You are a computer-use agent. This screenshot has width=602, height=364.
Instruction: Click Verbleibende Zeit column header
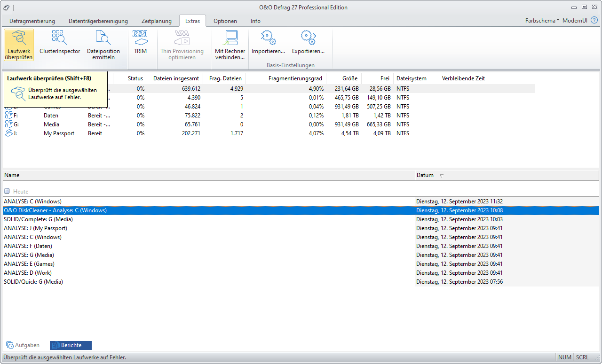[487, 78]
